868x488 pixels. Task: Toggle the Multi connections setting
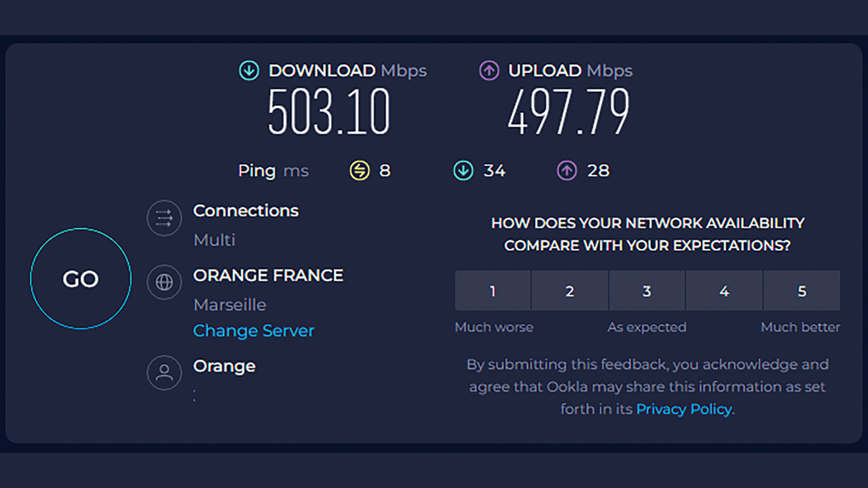pyautogui.click(x=214, y=240)
